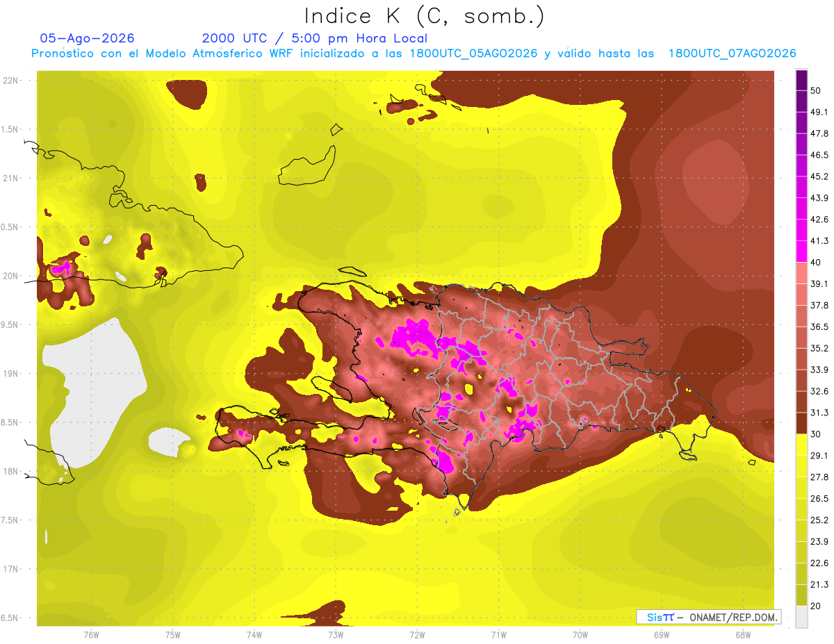Screen dimensions: 834x644
Task: Select the dark brown swatch between 30 and 31.3
Action: [801, 423]
